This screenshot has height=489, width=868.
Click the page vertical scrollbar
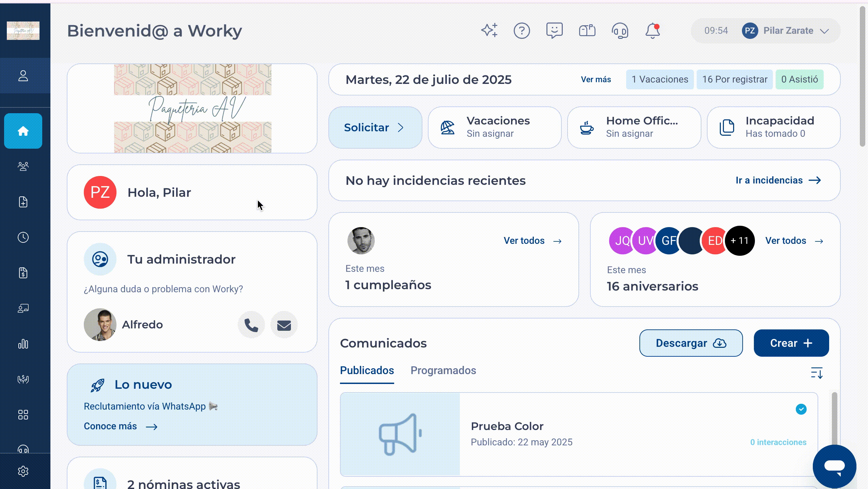pos(863,77)
